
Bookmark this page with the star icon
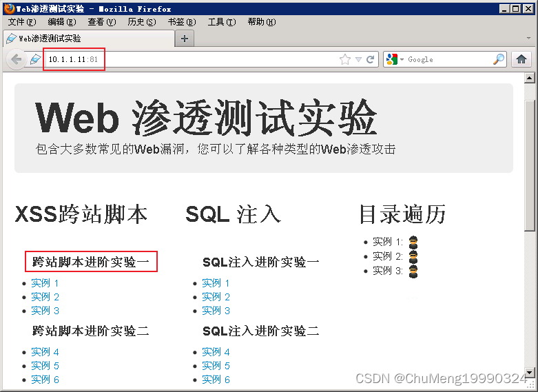tap(345, 59)
